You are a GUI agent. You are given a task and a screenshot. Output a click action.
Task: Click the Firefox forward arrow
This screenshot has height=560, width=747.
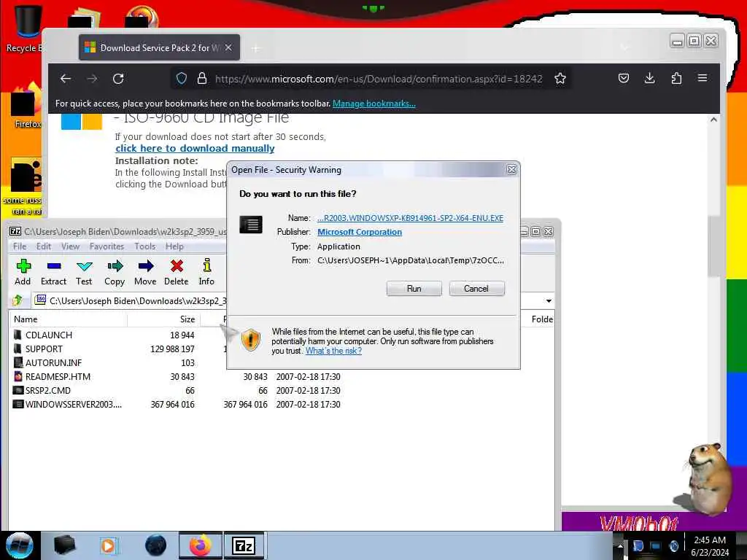point(92,79)
